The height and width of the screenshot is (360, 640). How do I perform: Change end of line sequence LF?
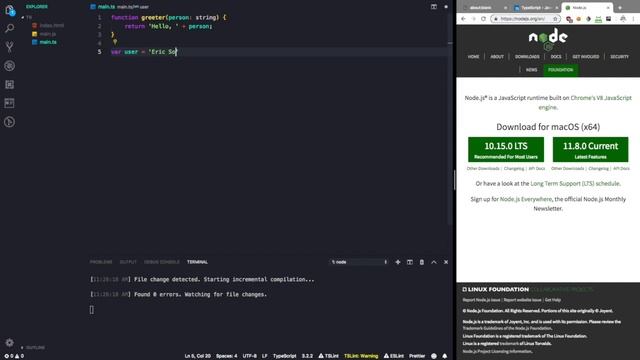point(264,356)
